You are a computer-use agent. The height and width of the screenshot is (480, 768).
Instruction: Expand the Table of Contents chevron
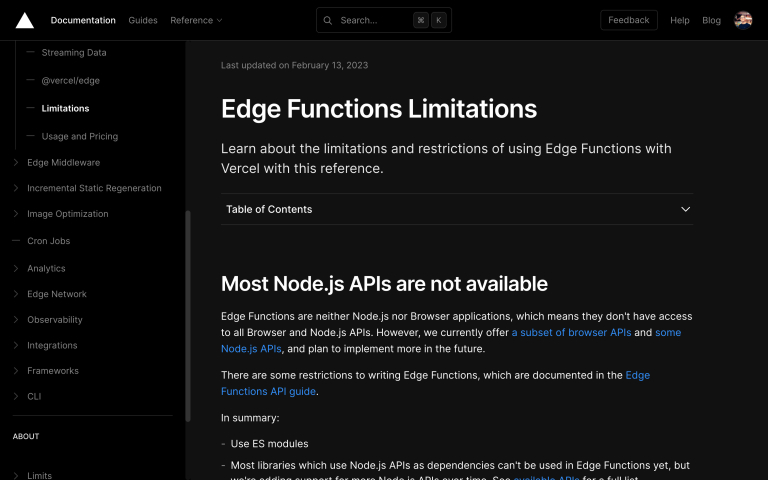[685, 209]
